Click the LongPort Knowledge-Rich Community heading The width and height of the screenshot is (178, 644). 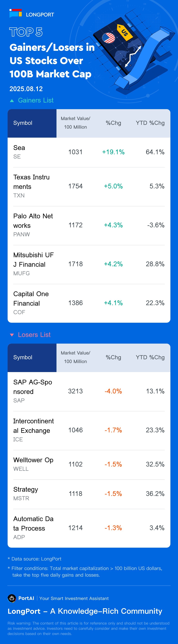(x=85, y=611)
